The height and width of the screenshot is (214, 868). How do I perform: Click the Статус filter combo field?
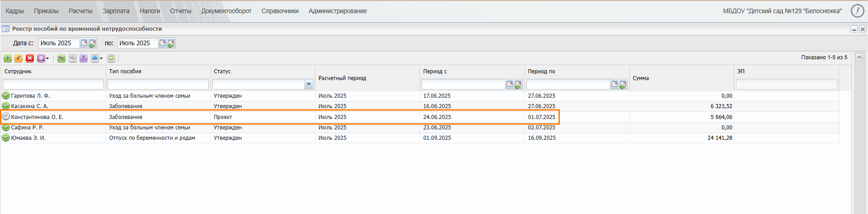click(x=258, y=84)
